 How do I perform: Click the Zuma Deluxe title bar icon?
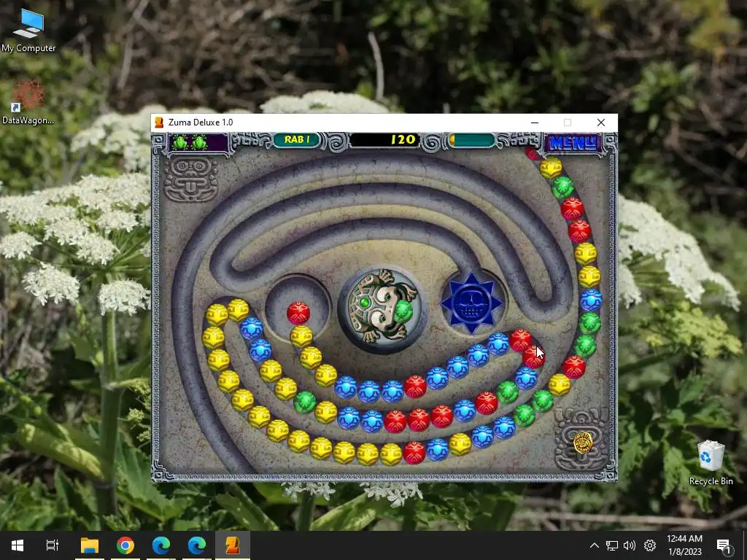coord(159,122)
